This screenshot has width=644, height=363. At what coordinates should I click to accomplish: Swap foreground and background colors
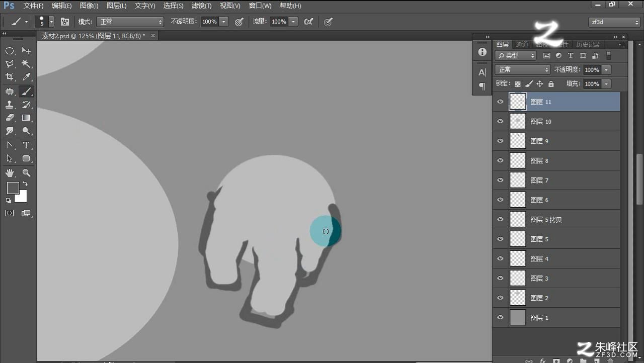[25, 184]
